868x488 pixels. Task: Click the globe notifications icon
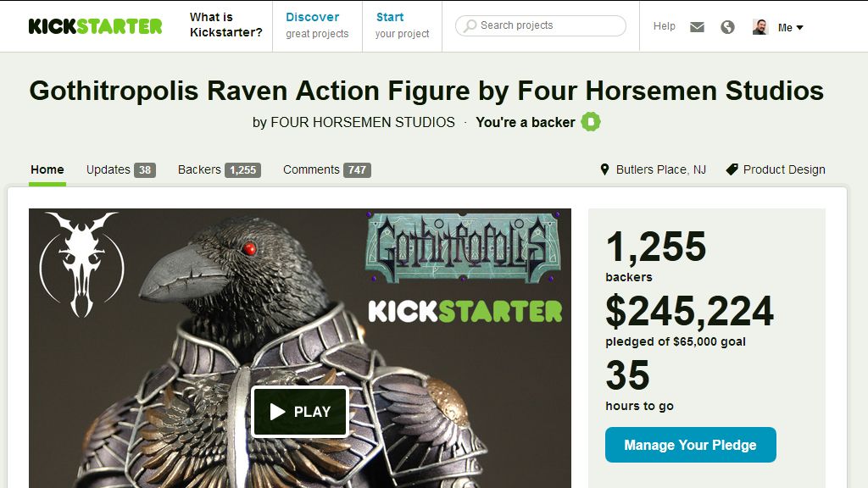(x=727, y=26)
